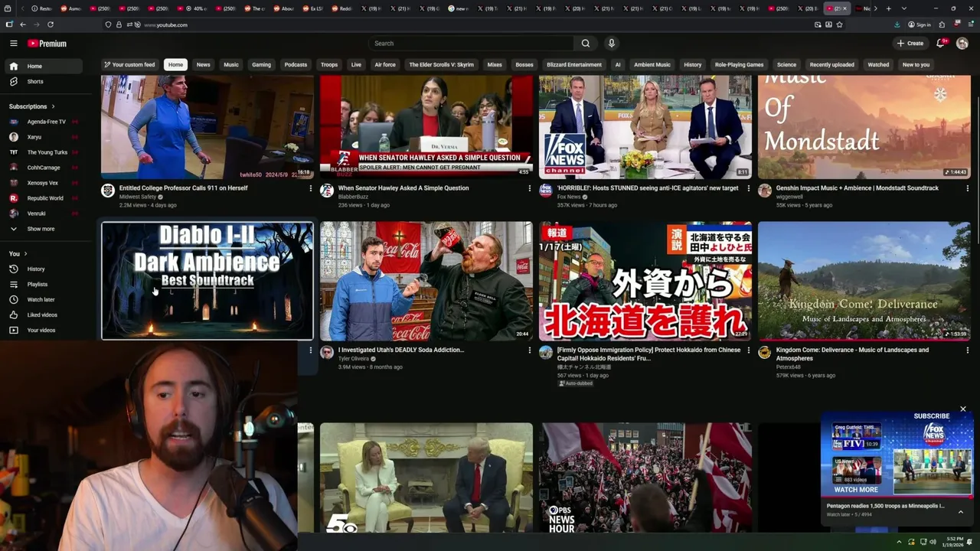Open the Genshin Impact Mondstadt Soundtrack title

[x=857, y=188]
